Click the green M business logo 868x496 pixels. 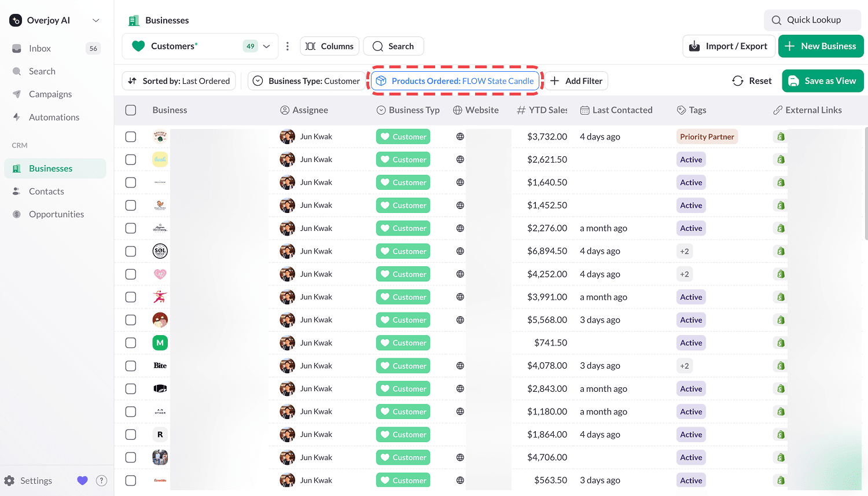pos(160,343)
